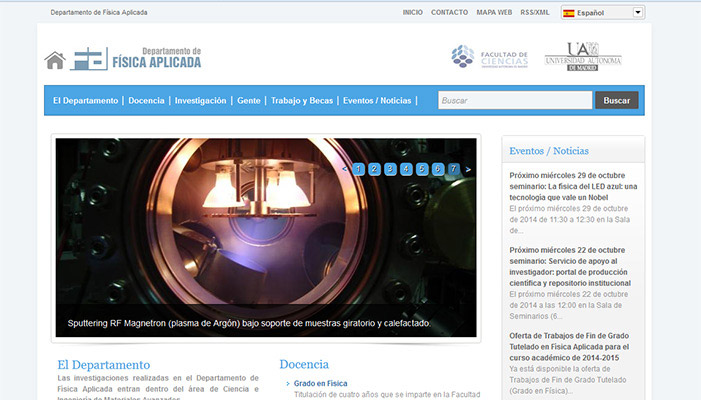The width and height of the screenshot is (701, 400).
Task: Advance slideshow with right arrow
Action: click(x=467, y=169)
